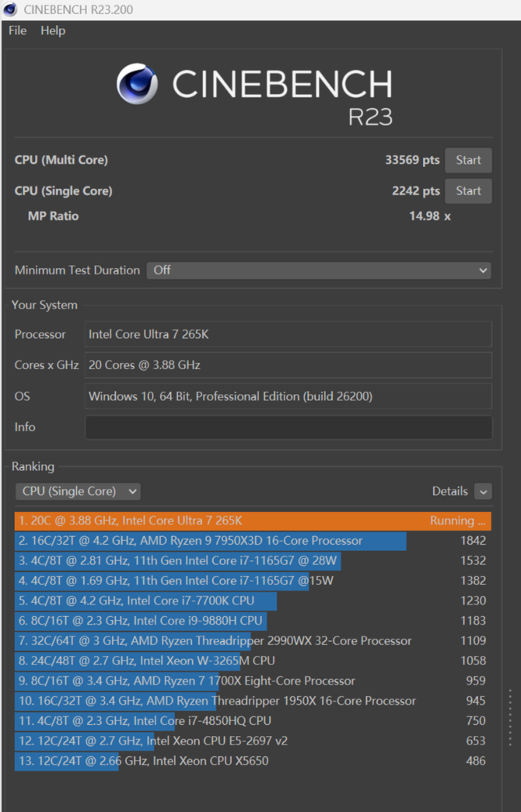Click the Info text field
This screenshot has height=812, width=521.
coord(288,427)
